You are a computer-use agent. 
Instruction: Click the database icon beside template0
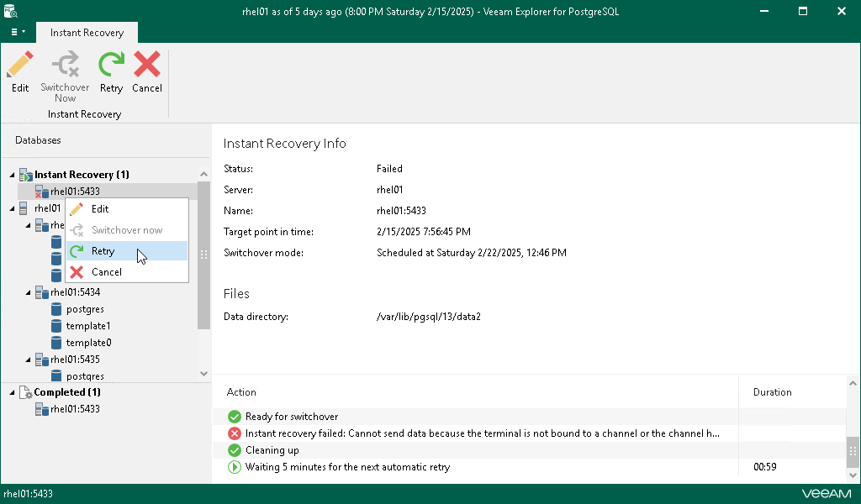56,343
